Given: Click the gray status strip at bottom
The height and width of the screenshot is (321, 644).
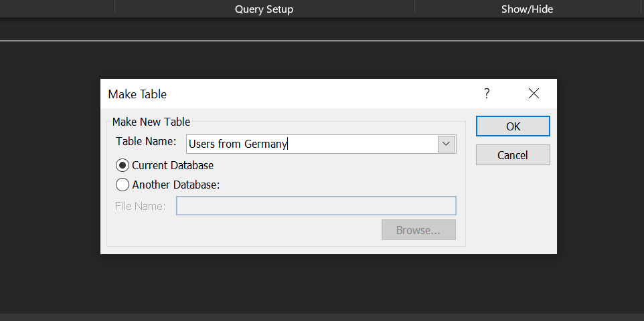Looking at the screenshot, I should 322,317.
